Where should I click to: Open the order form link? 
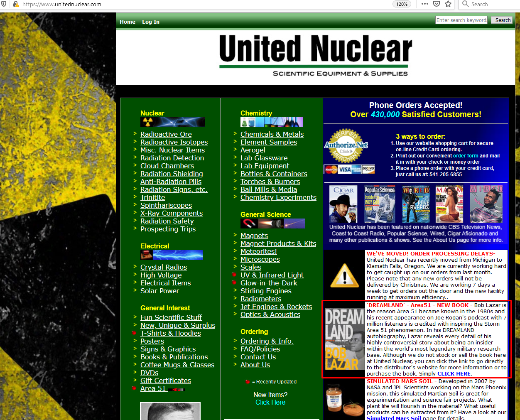(466, 156)
